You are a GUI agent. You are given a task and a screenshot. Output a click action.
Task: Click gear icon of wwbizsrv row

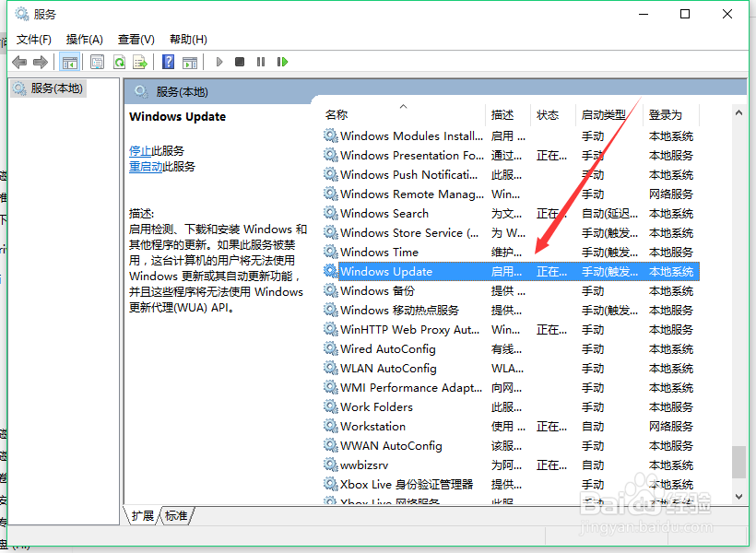point(330,465)
